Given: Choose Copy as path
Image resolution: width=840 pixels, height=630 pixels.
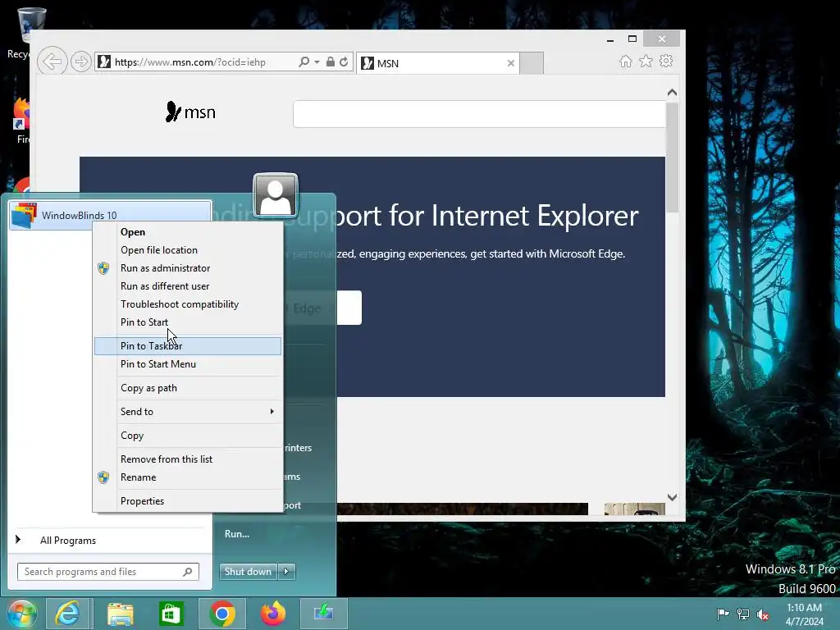Looking at the screenshot, I should click(188, 388).
